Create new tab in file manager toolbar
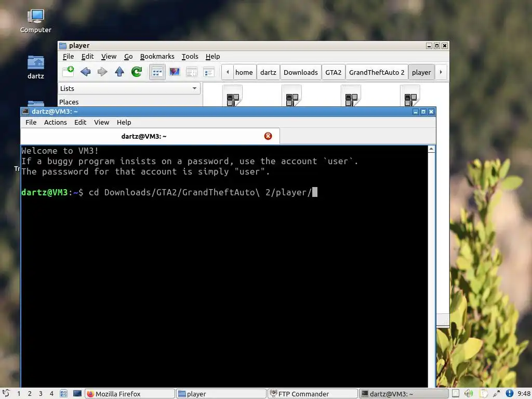532x399 pixels. coord(68,72)
